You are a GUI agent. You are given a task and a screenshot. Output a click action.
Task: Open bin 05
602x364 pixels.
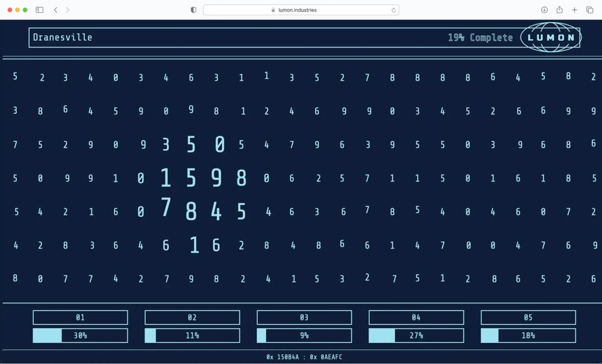coord(528,317)
